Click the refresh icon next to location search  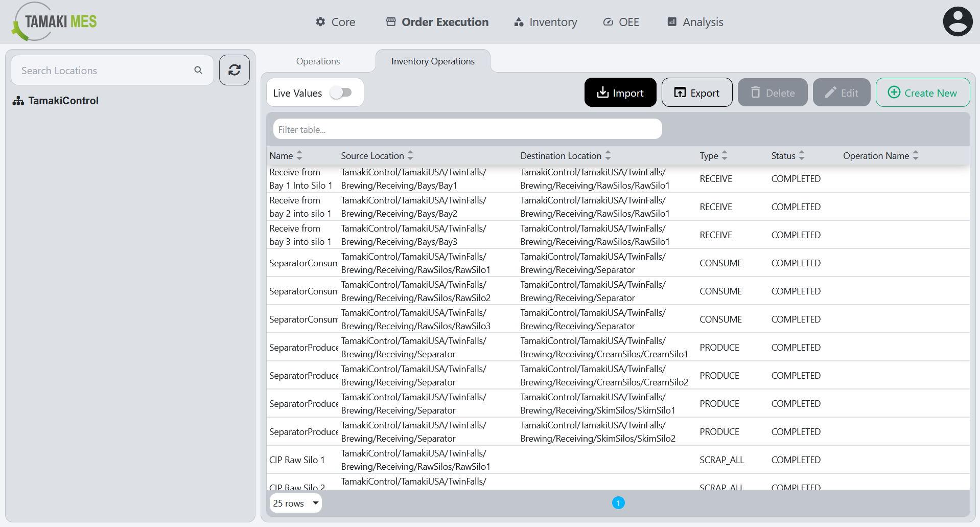234,70
